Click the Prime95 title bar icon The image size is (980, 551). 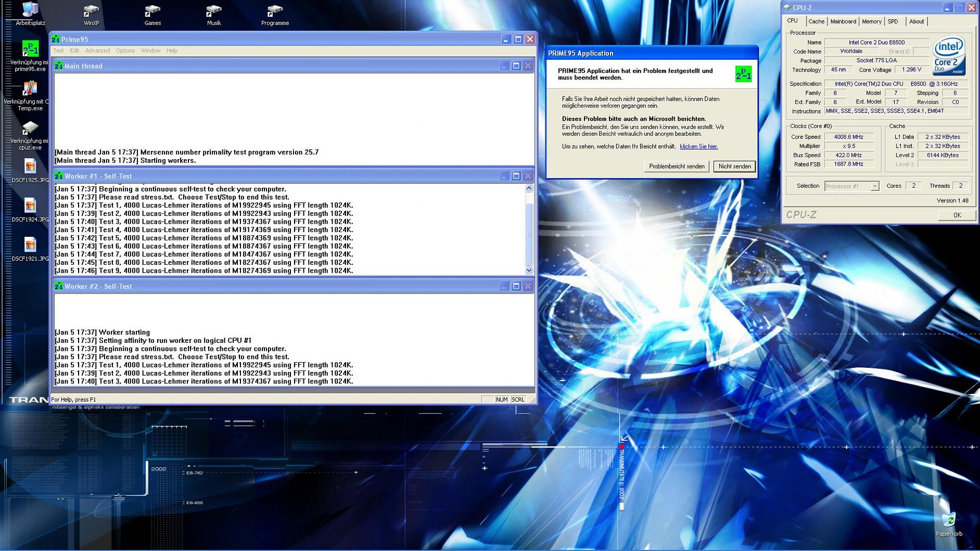pos(55,39)
